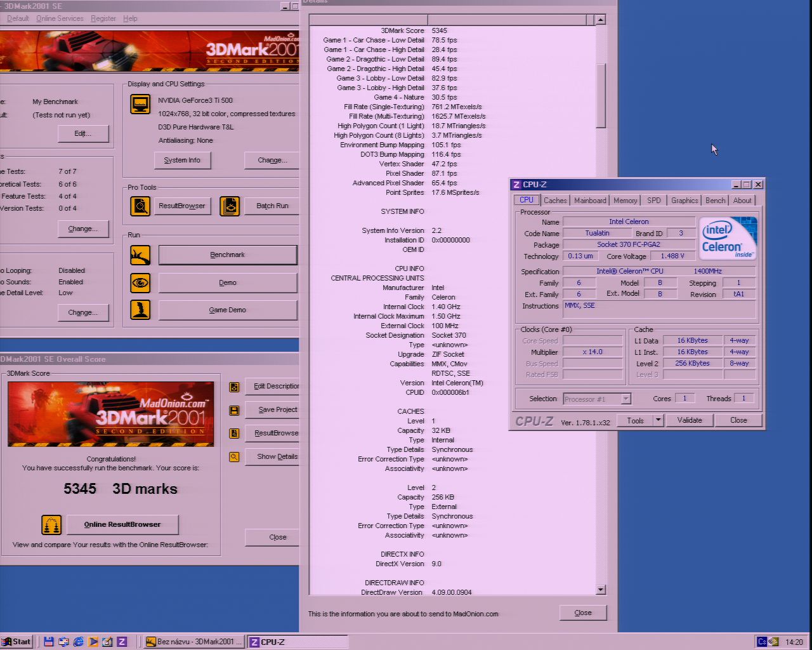This screenshot has width=812, height=650.
Task: Switch to the Bez názvu - 3DMark2001 taskbar item
Action: click(194, 642)
